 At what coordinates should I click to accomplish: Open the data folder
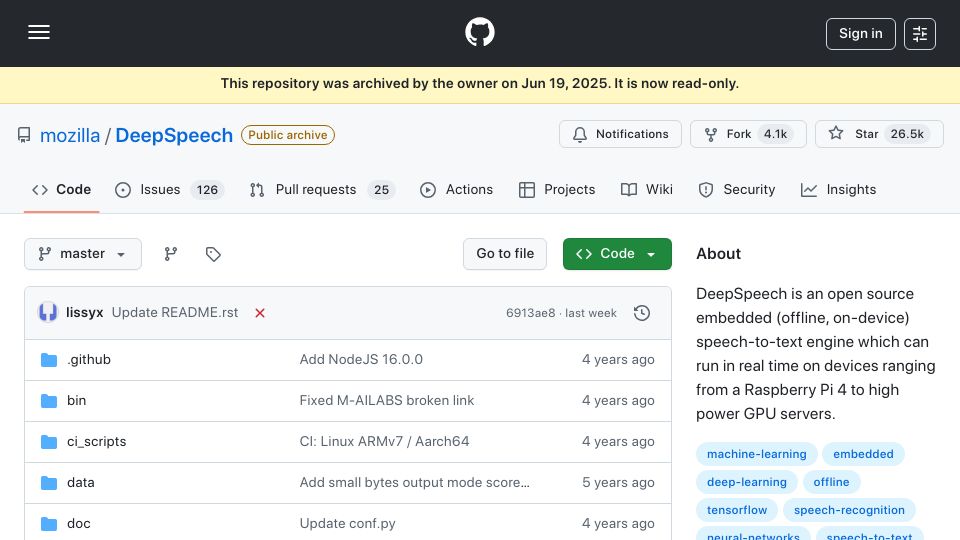pyautogui.click(x=80, y=482)
